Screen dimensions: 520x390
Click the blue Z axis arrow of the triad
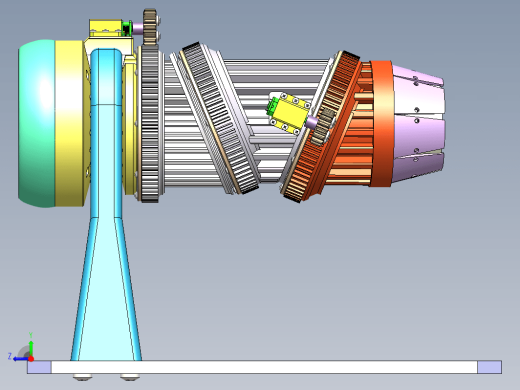[x=20, y=359]
